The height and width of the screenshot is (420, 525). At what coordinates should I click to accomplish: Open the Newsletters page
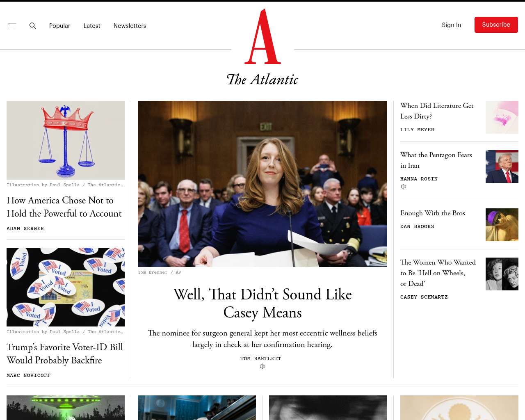pos(130,26)
